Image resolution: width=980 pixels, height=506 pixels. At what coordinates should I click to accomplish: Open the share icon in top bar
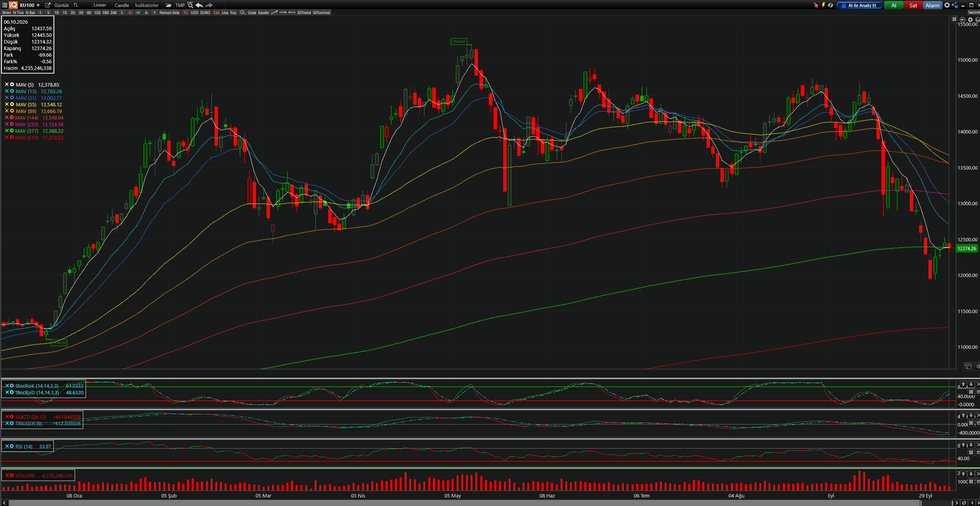[x=955, y=5]
